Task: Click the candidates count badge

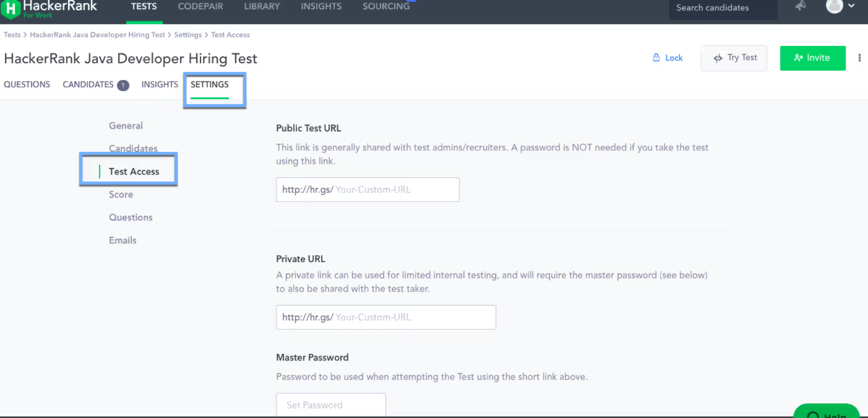Action: click(123, 86)
